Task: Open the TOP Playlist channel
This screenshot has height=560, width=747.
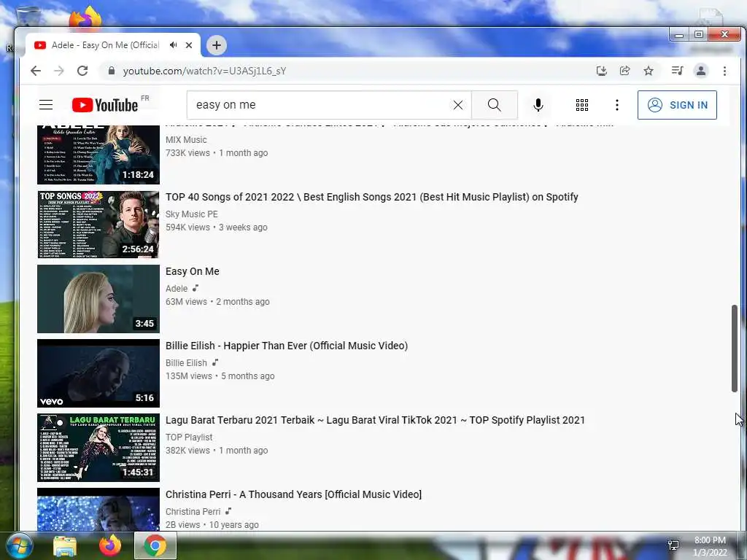Action: click(189, 437)
